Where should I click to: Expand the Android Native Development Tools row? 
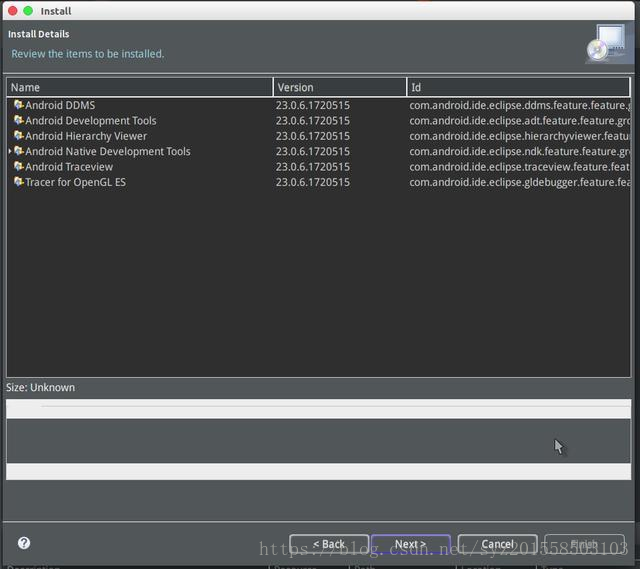tap(10, 151)
